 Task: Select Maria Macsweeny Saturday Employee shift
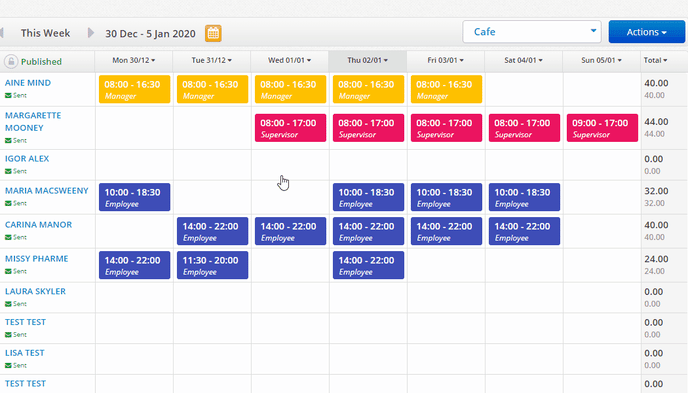pyautogui.click(x=524, y=197)
